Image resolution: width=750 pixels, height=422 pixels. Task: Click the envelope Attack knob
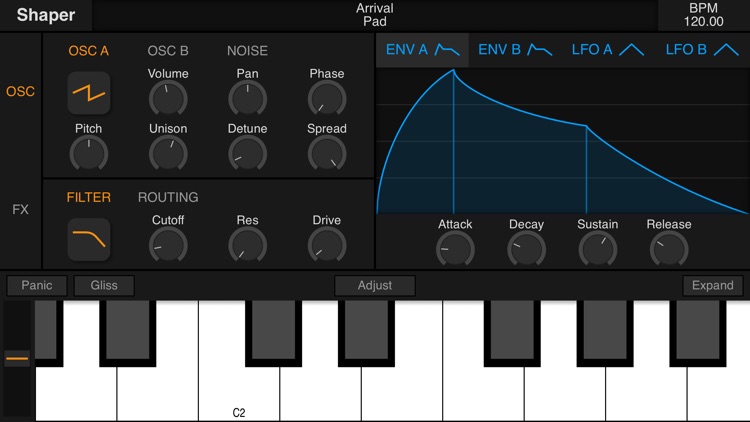click(x=455, y=249)
